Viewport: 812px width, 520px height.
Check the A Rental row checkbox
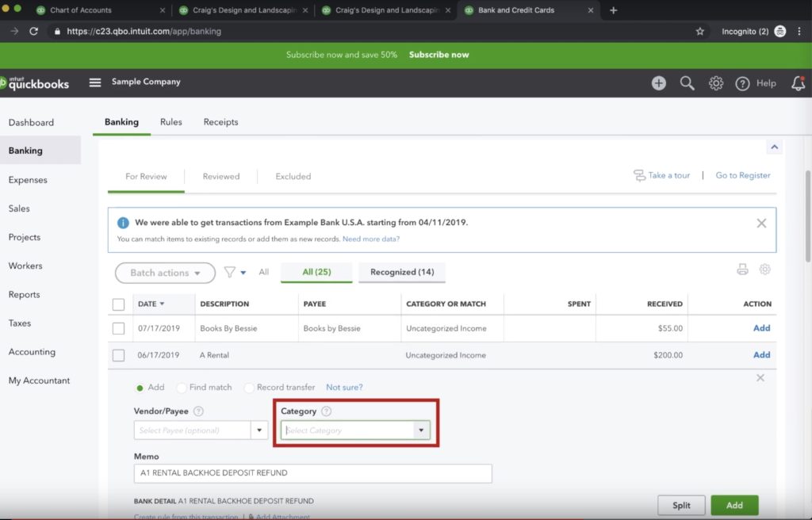click(x=119, y=355)
